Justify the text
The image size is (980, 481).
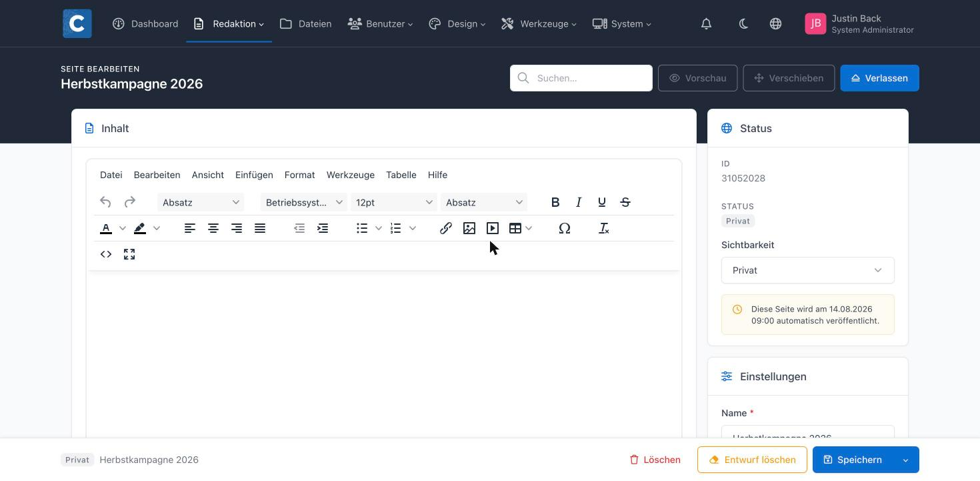260,228
